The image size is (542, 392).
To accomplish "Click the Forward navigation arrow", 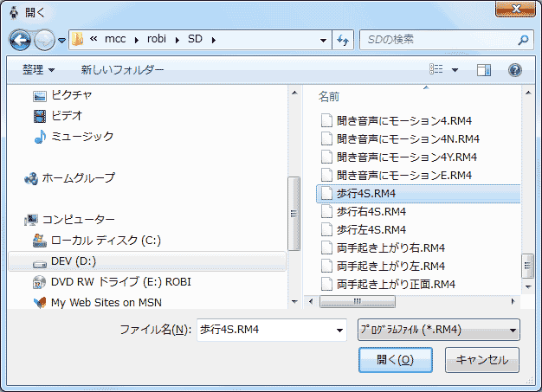I will [45, 40].
